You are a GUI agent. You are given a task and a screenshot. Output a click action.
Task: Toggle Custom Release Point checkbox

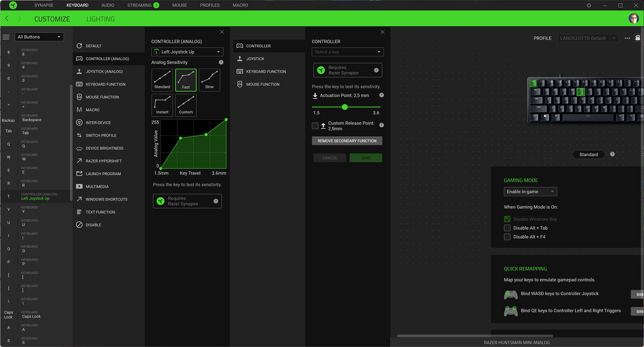[315, 126]
